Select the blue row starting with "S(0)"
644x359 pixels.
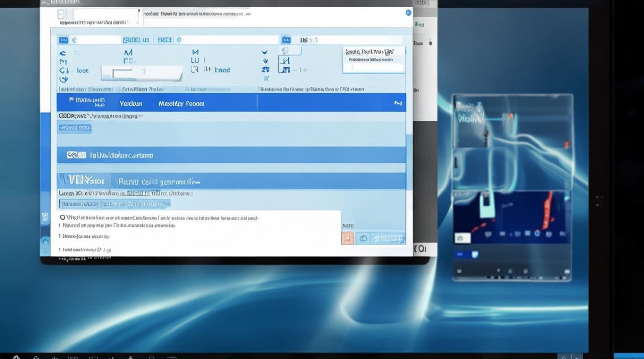(231, 155)
